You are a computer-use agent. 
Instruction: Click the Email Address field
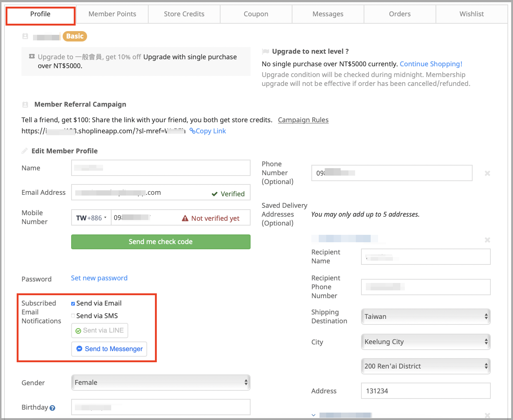[x=161, y=193]
